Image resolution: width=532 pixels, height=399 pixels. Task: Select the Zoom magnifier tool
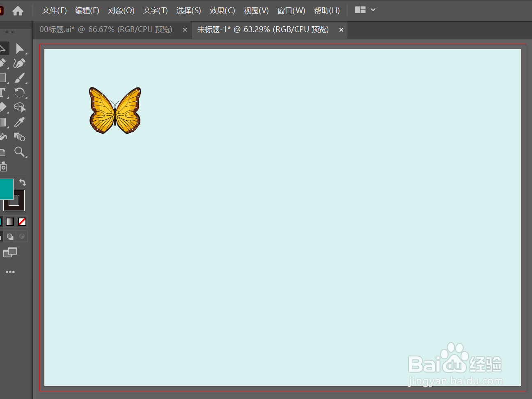click(19, 152)
